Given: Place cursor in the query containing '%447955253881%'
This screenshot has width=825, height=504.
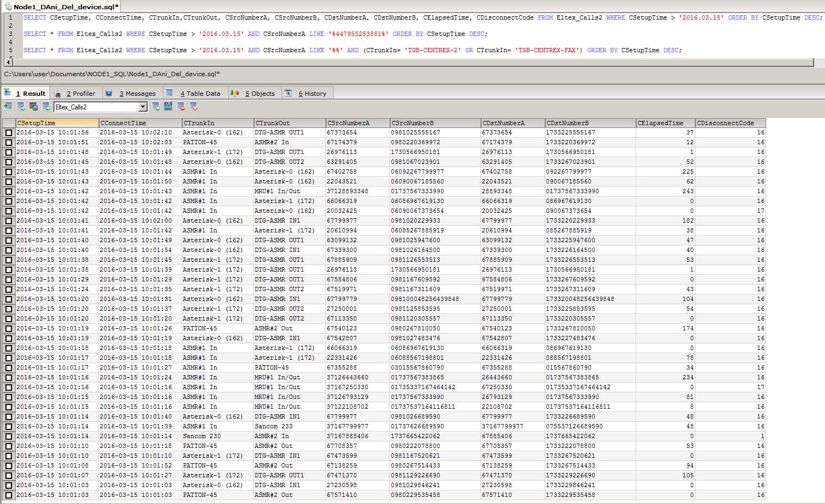Looking at the screenshot, I should coord(255,34).
